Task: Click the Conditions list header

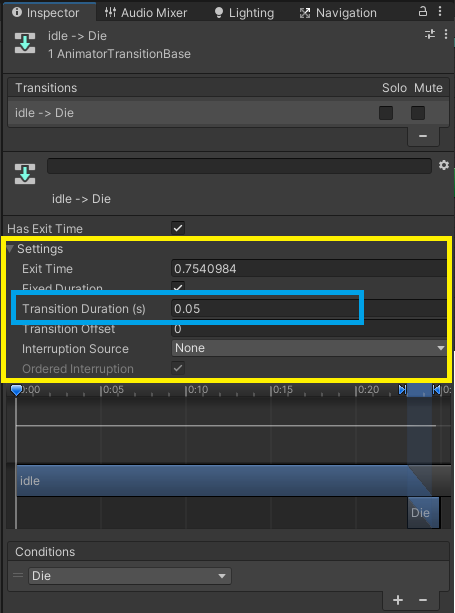Action: point(228,552)
